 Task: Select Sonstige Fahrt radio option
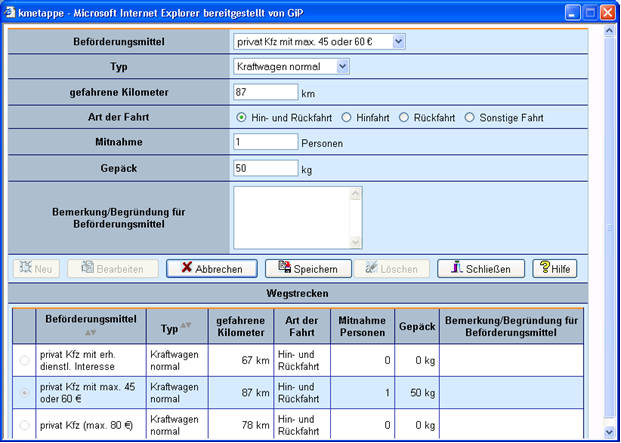(469, 118)
